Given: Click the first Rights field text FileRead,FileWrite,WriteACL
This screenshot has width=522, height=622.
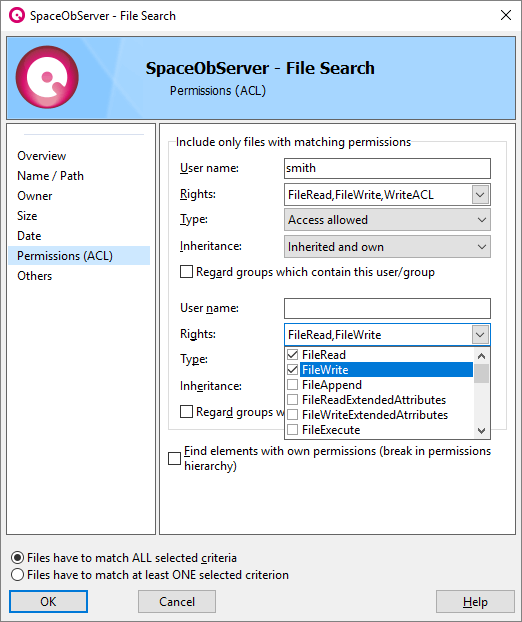Looking at the screenshot, I should (x=361, y=195).
